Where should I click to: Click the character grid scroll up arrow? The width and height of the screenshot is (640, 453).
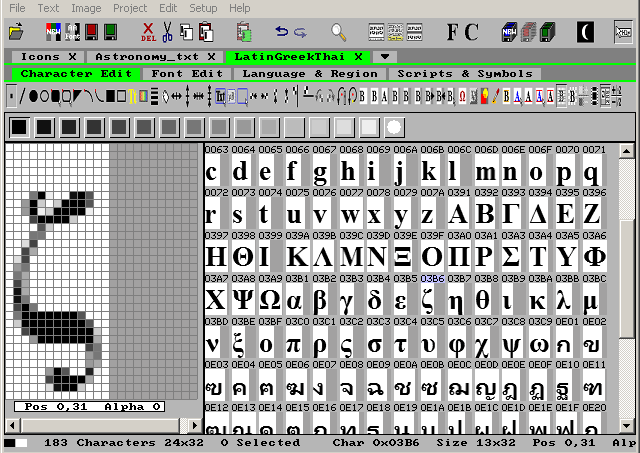[627, 151]
